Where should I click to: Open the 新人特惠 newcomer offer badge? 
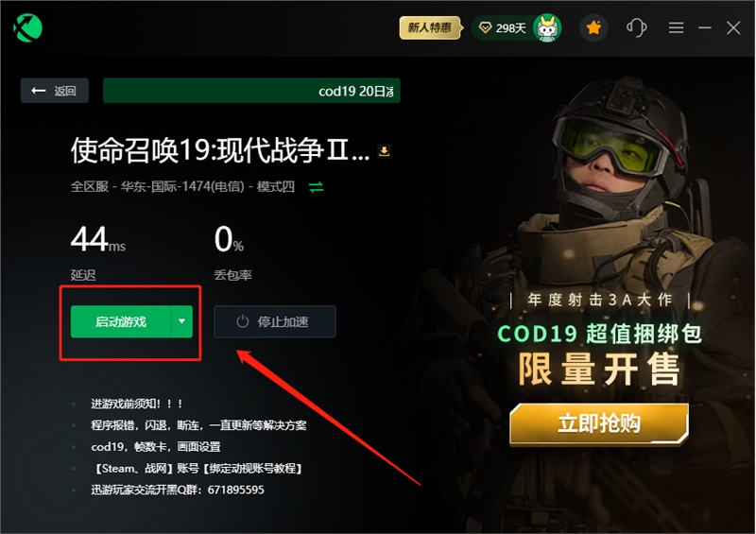pos(430,27)
